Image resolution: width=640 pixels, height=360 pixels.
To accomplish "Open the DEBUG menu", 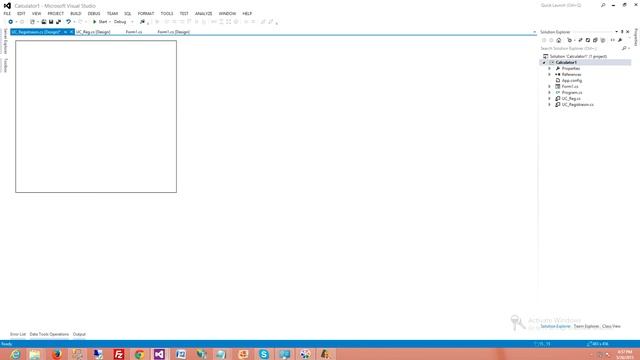I will click(94, 13).
